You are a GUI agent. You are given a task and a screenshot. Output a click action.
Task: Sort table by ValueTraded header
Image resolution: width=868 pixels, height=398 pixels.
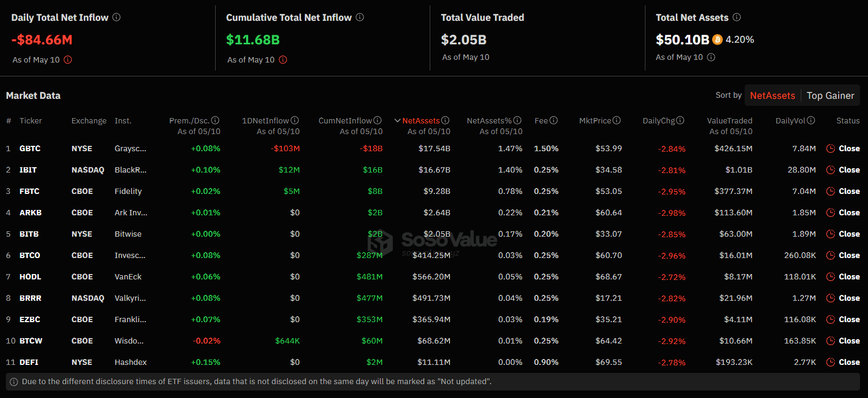[x=730, y=121]
